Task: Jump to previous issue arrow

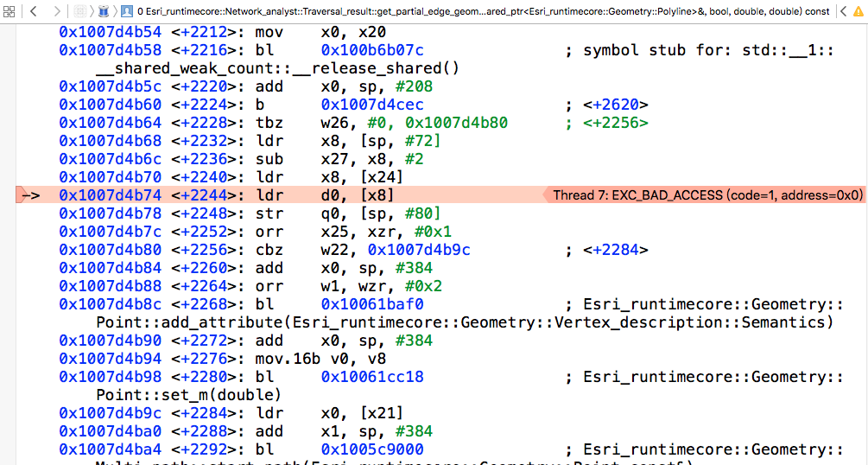Action: 843,10
